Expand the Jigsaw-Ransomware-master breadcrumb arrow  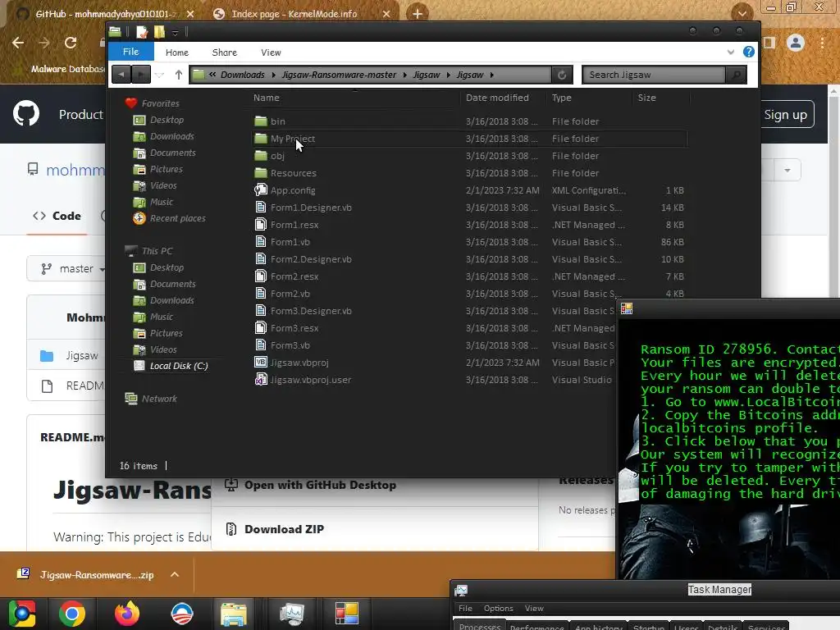(x=405, y=75)
